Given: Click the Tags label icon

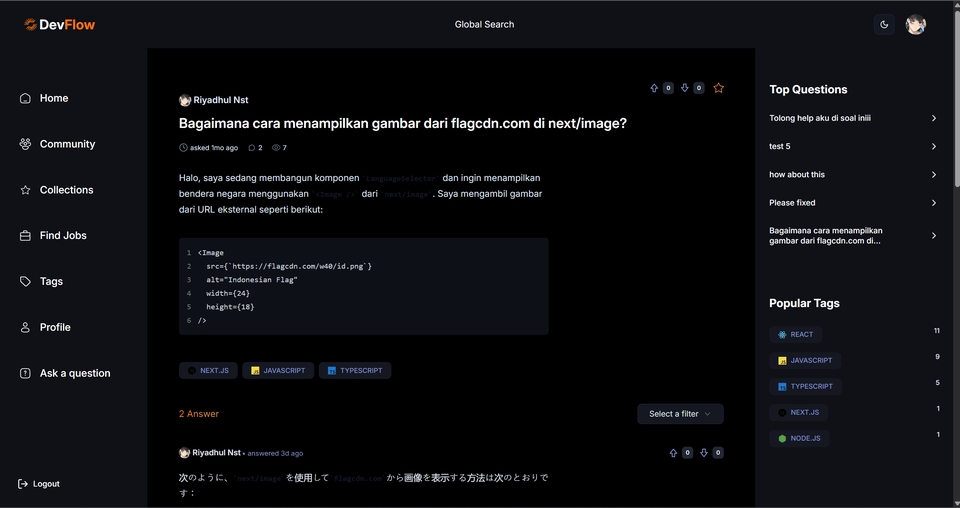Looking at the screenshot, I should [25, 282].
